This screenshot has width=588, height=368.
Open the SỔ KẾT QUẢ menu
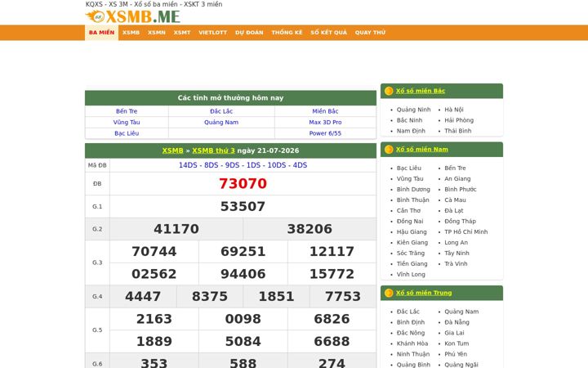[329, 33]
